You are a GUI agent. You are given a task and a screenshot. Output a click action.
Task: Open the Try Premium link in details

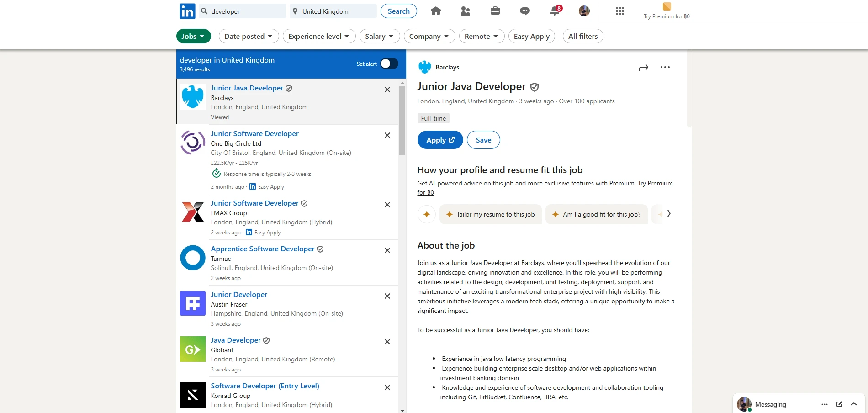point(655,183)
